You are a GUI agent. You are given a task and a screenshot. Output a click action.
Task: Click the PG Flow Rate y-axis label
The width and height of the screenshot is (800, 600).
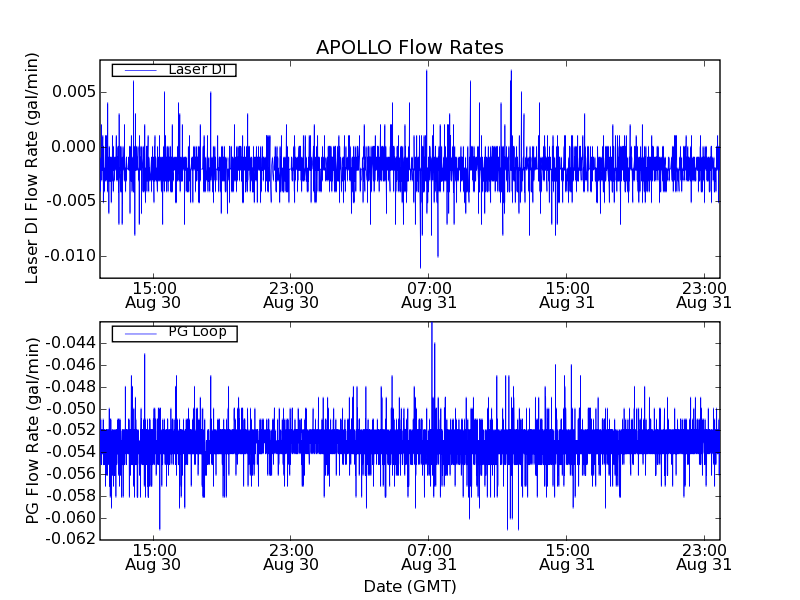[x=32, y=431]
